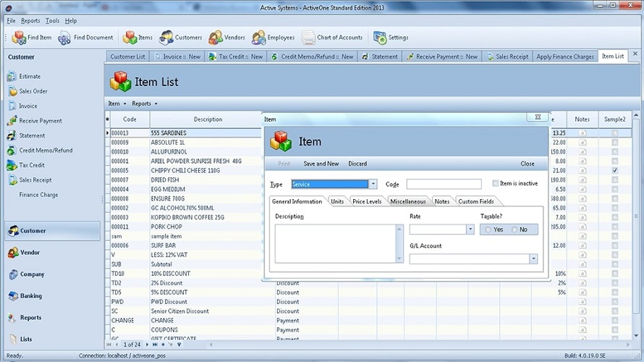
Task: Open the Units tab in Item dialog
Action: 337,201
